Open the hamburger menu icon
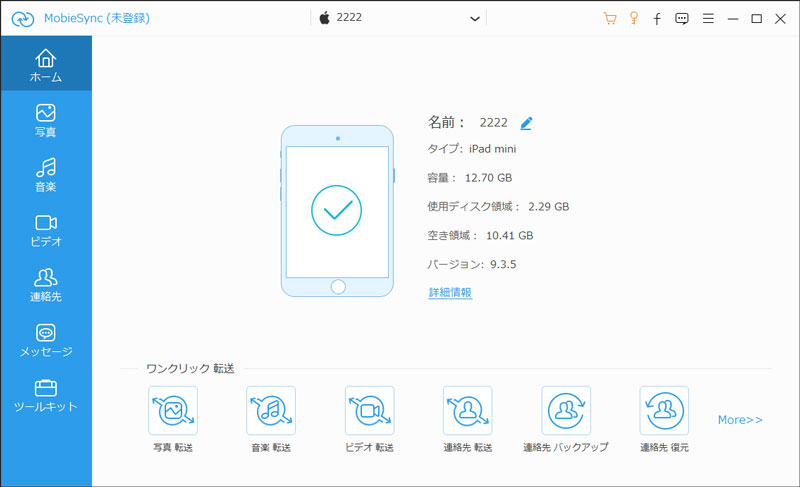Image resolution: width=800 pixels, height=487 pixels. coord(708,19)
